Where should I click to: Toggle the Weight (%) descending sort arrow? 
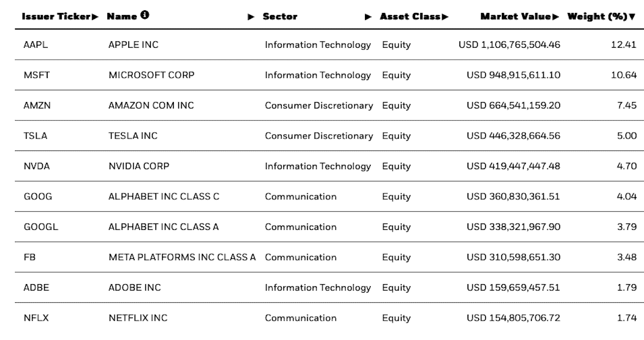pyautogui.click(x=632, y=17)
